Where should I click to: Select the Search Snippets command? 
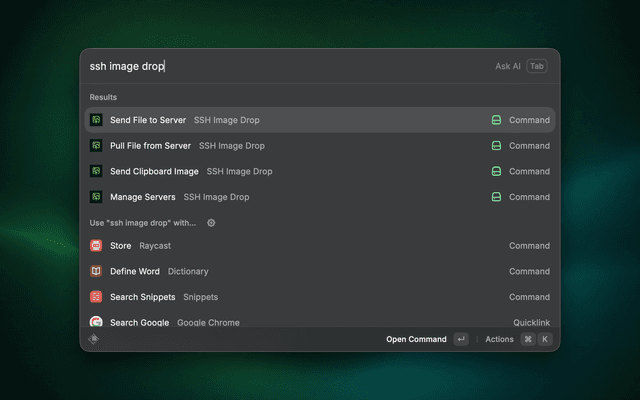click(320, 297)
